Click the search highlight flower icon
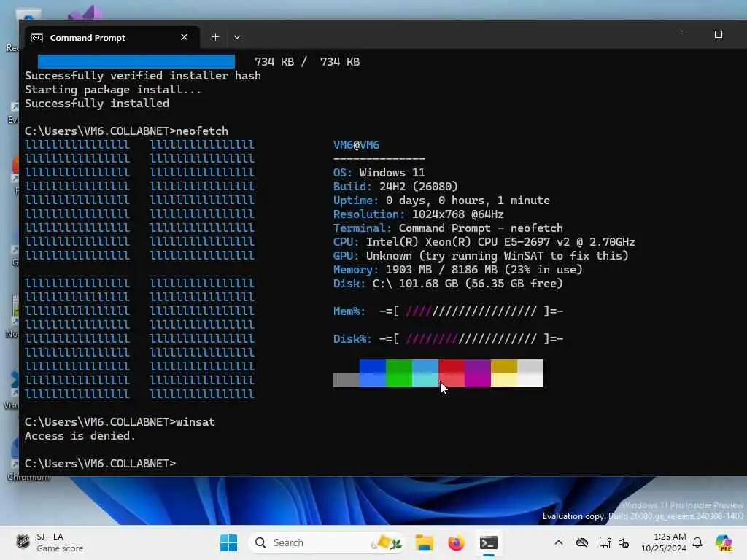Image resolution: width=747 pixels, height=560 pixels. point(387,542)
